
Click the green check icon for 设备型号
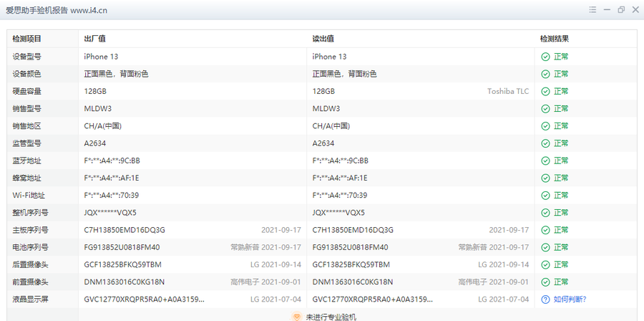click(x=545, y=57)
